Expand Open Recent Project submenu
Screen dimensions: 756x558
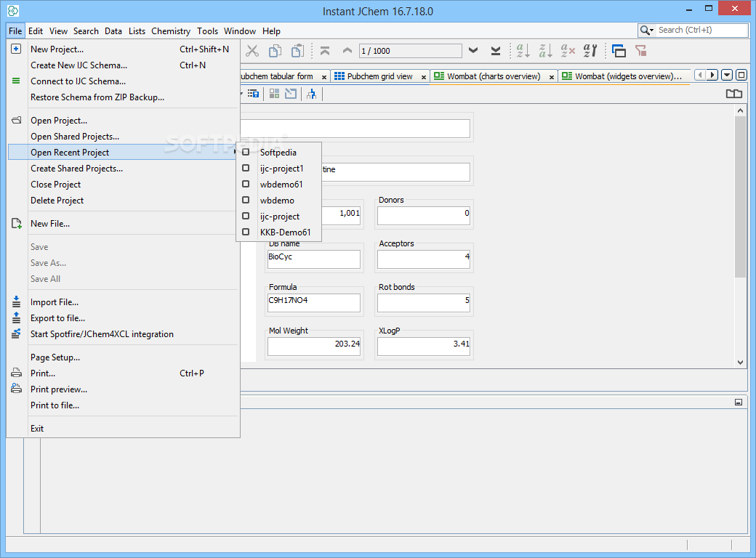[122, 153]
